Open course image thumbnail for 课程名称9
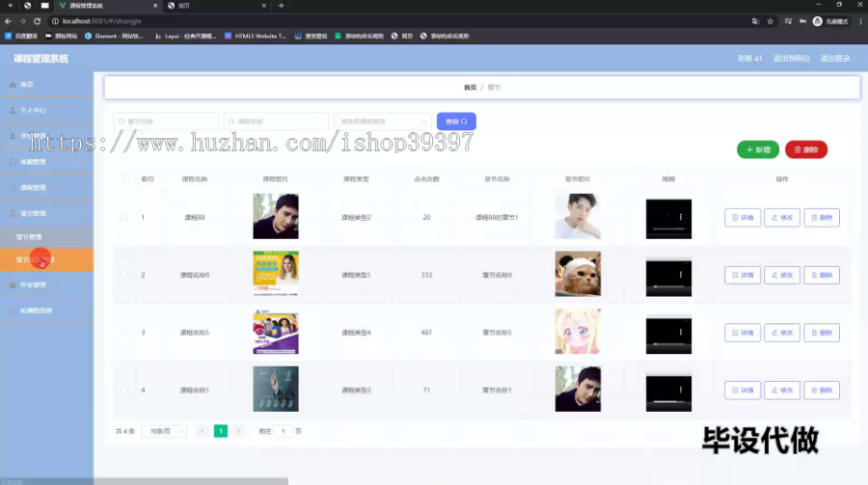The height and width of the screenshot is (485, 868). (276, 274)
